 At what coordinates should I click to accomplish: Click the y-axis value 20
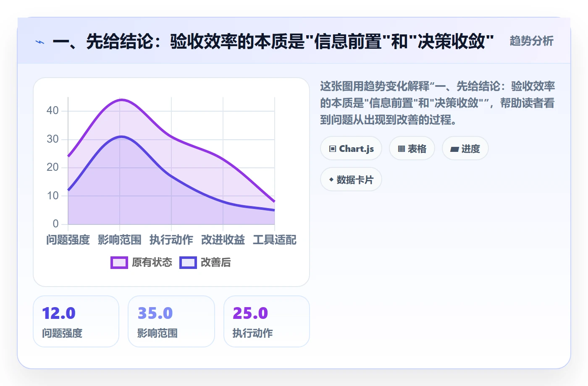tap(52, 167)
